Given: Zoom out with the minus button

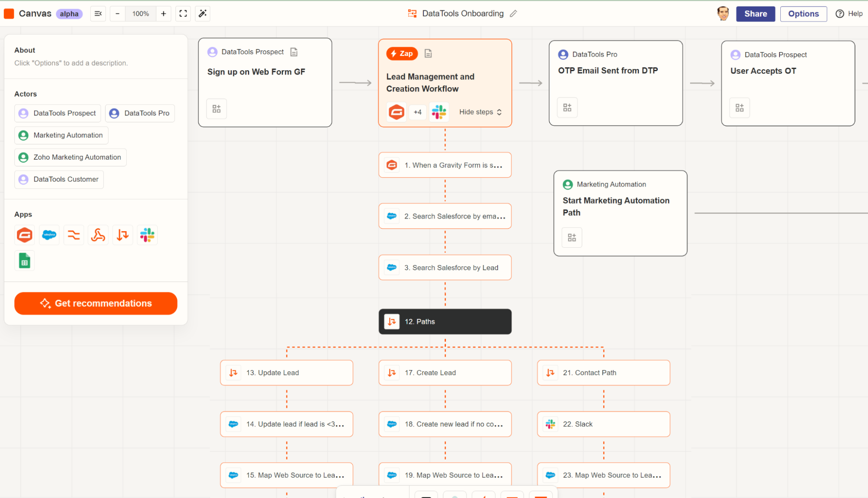Looking at the screenshot, I should pyautogui.click(x=117, y=14).
